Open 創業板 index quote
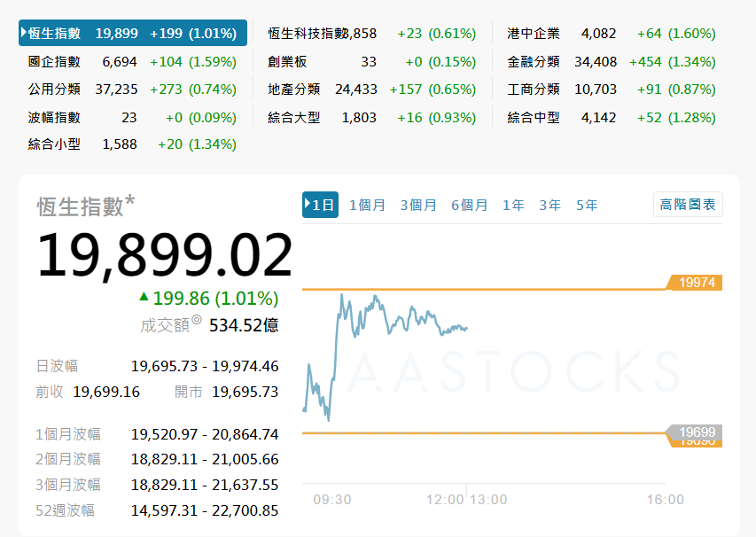The width and height of the screenshot is (756, 537). [288, 62]
